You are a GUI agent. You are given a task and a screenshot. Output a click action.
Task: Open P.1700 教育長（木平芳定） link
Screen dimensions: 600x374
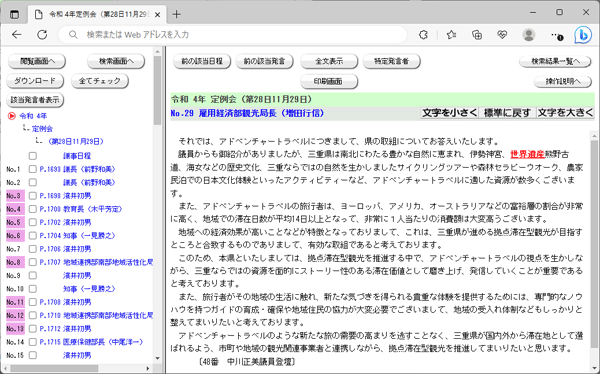click(81, 209)
